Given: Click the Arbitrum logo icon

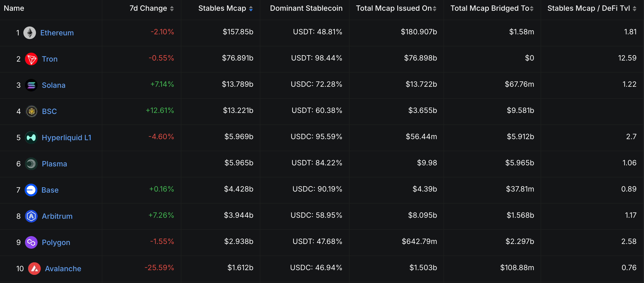Looking at the screenshot, I should pyautogui.click(x=31, y=216).
